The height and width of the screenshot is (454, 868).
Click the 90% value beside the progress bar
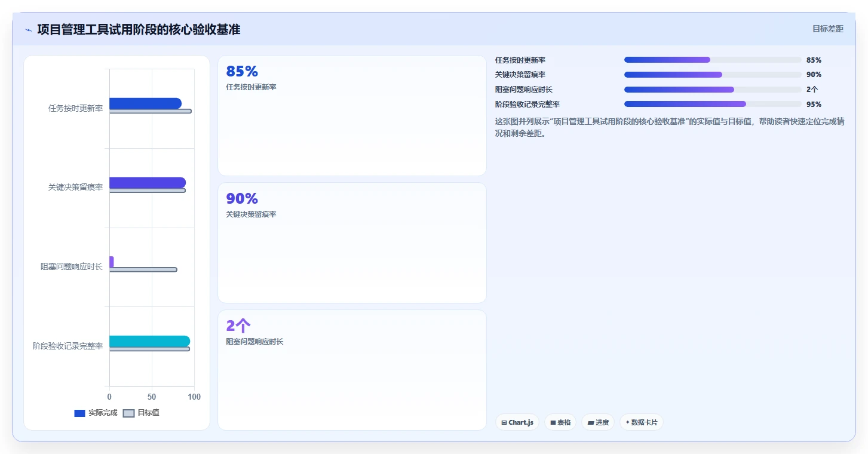click(x=814, y=75)
